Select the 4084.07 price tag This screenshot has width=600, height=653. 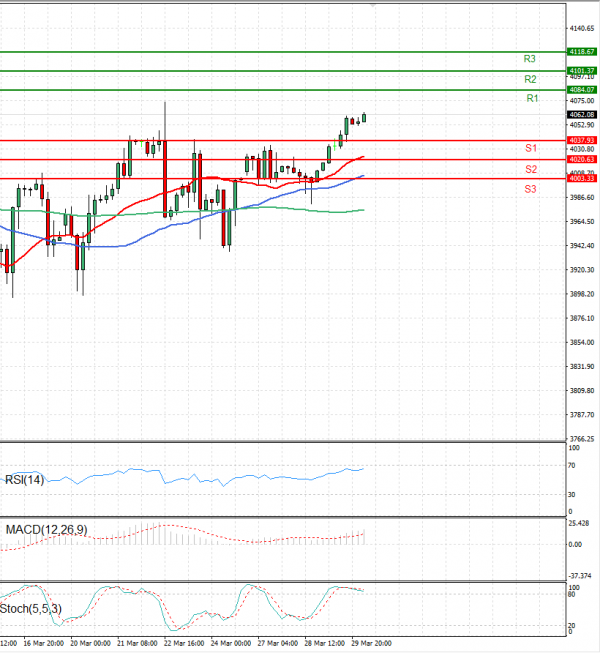582,90
